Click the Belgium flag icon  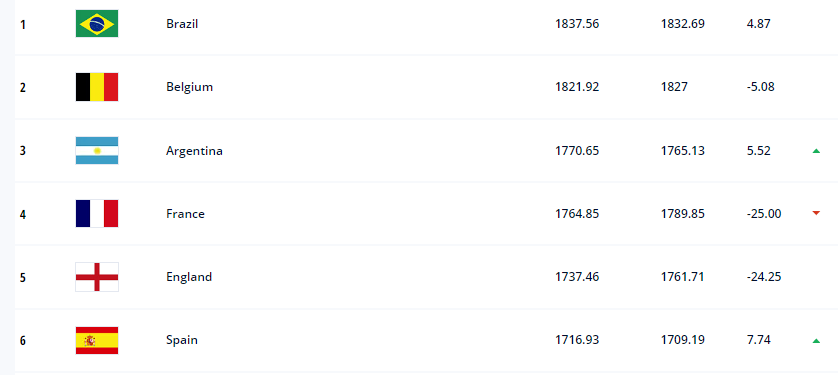click(x=97, y=87)
